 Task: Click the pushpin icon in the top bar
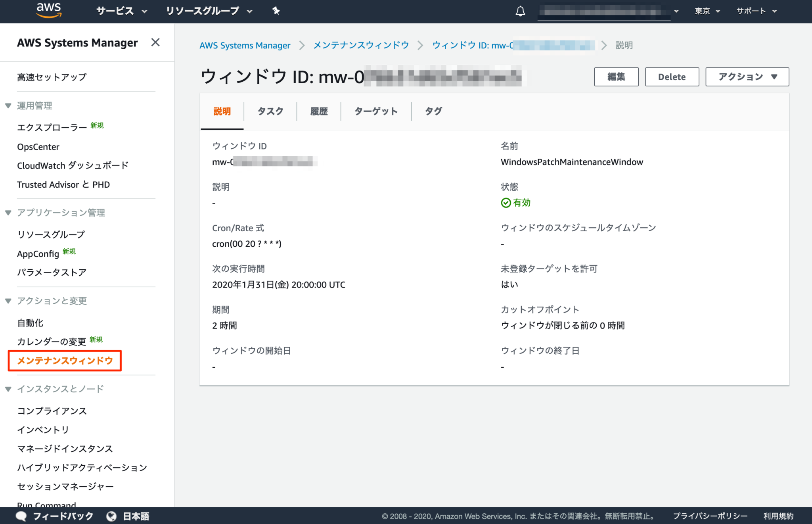coord(275,11)
